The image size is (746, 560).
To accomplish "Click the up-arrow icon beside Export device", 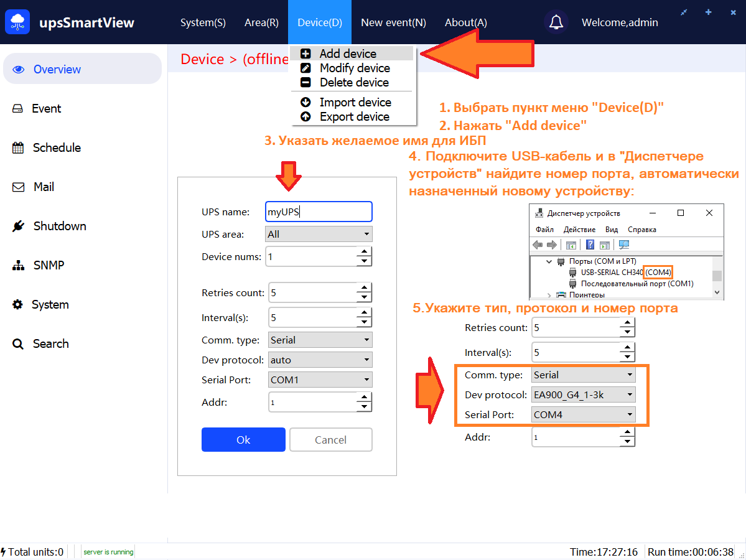I will 305,116.
